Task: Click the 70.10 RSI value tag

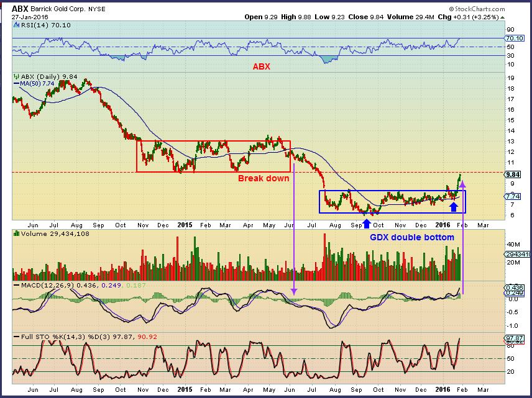Action: coord(515,38)
